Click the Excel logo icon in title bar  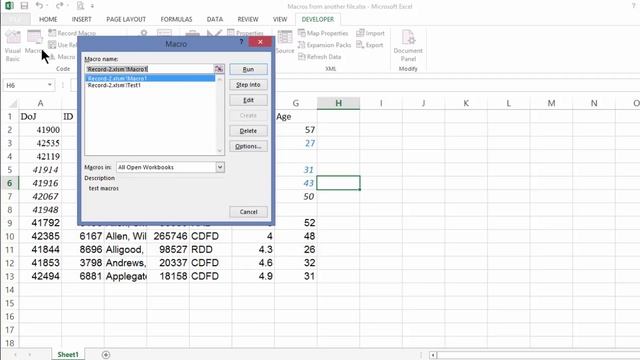point(9,6)
